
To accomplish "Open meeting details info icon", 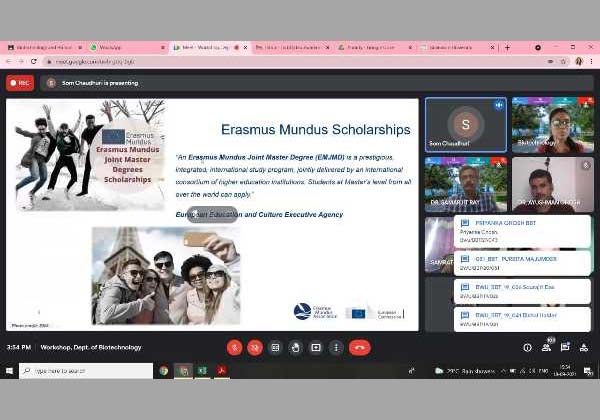I will click(527, 347).
